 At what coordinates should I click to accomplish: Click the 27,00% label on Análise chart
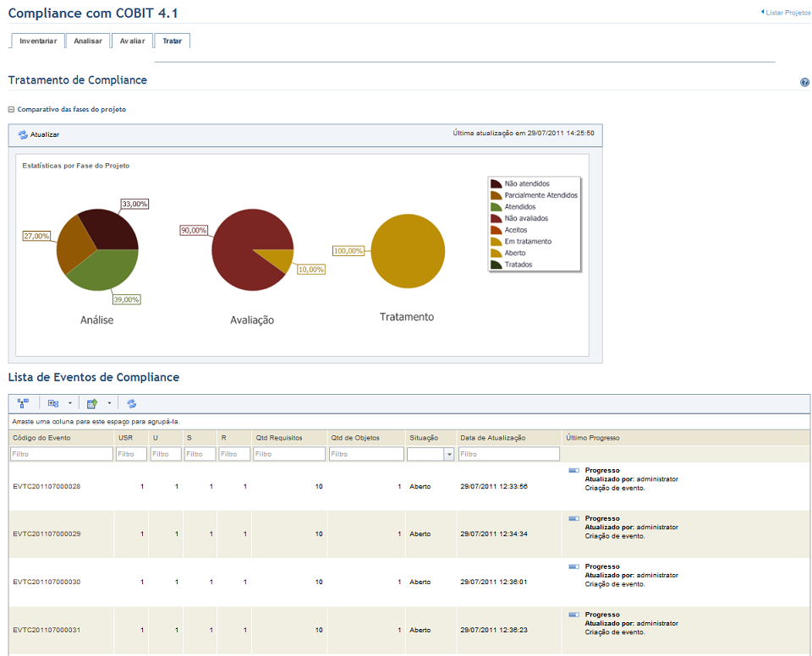coord(36,236)
